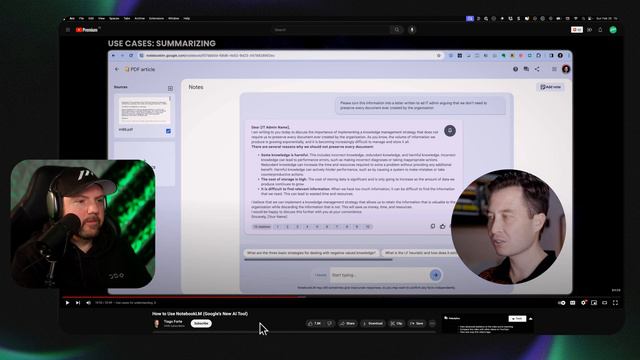Subscribe to Tiago Forte's channel

[x=201, y=324]
